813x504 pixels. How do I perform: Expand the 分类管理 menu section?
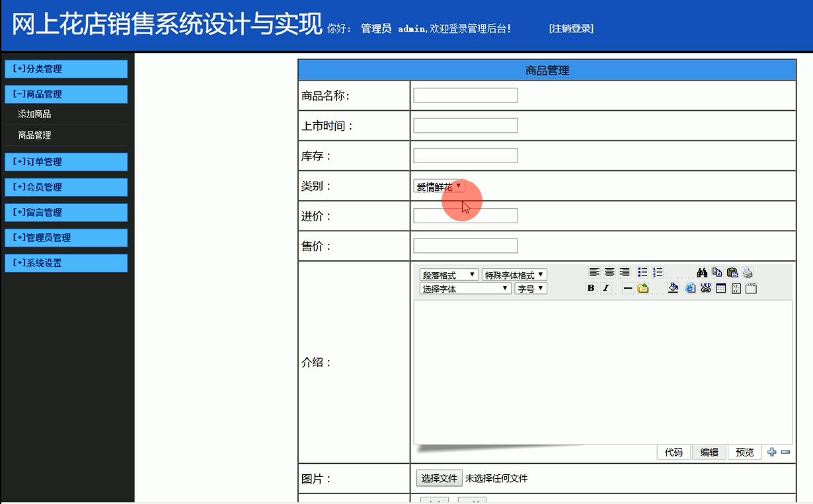pyautogui.click(x=65, y=69)
